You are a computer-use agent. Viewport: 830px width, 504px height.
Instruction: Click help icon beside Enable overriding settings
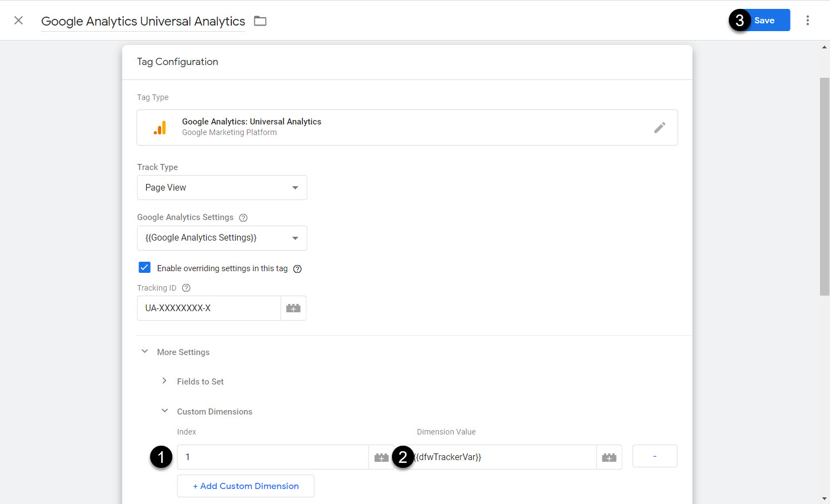[297, 269]
